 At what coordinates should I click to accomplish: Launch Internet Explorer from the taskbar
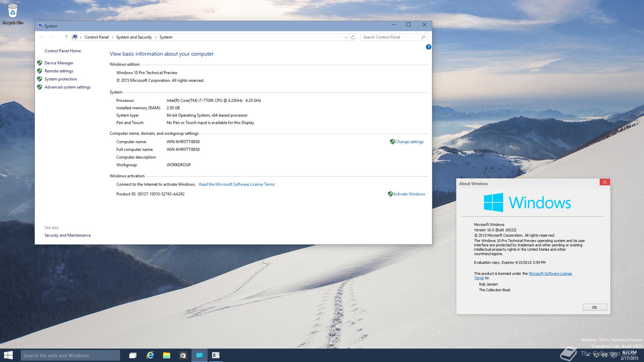tap(150, 355)
